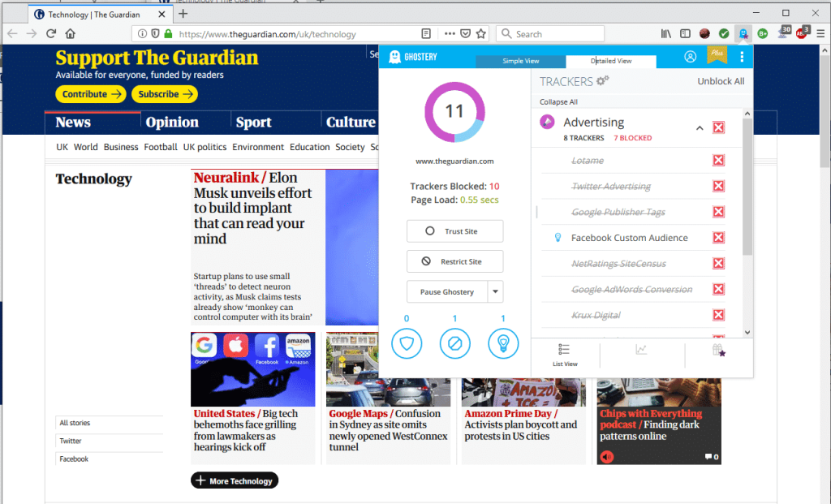This screenshot has width=831, height=504.
Task: Toggle blocking for NetRatings SiteCensus
Action: (x=718, y=264)
